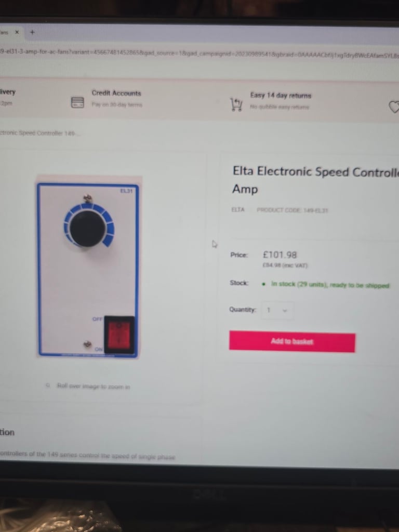Image resolution: width=399 pixels, height=532 pixels.
Task: Click the description section heading
Action: click(7, 432)
